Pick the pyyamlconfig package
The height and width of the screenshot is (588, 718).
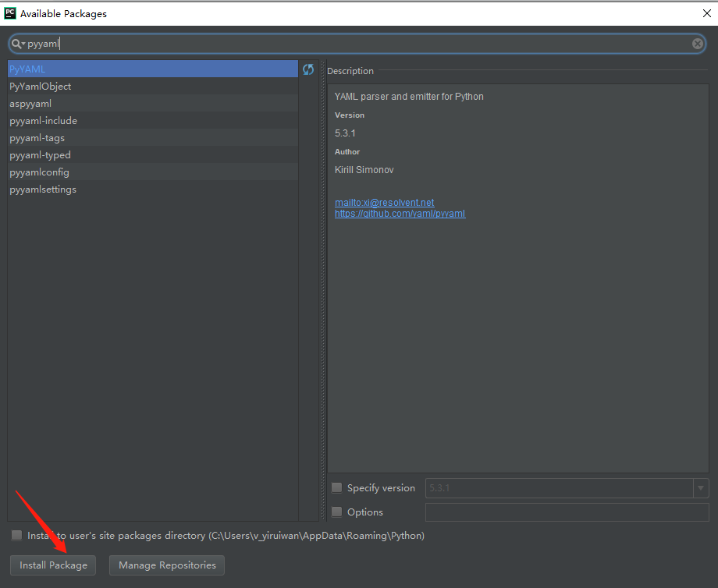pos(153,172)
